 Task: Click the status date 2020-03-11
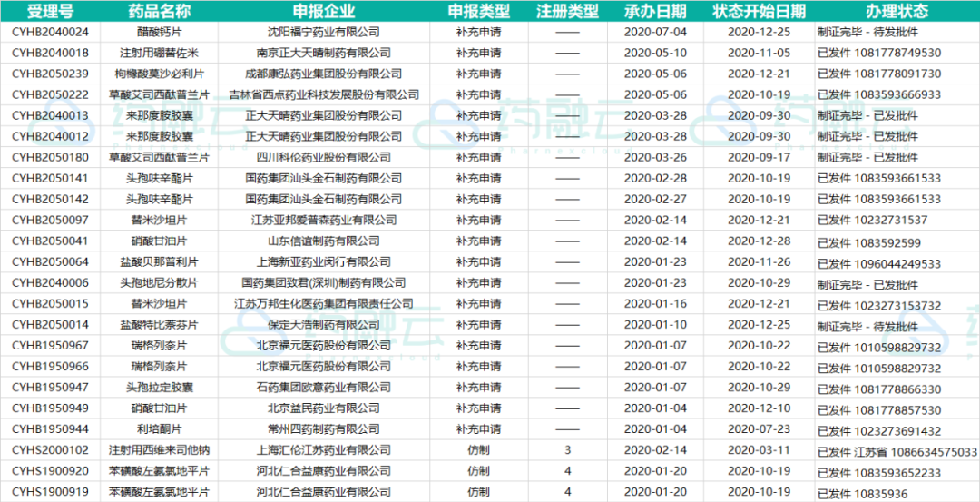tap(759, 451)
